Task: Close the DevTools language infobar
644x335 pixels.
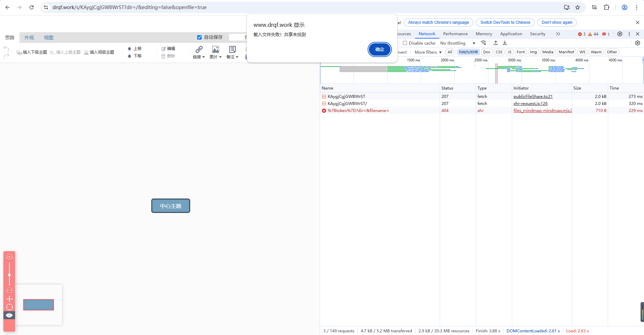Action: [x=637, y=22]
